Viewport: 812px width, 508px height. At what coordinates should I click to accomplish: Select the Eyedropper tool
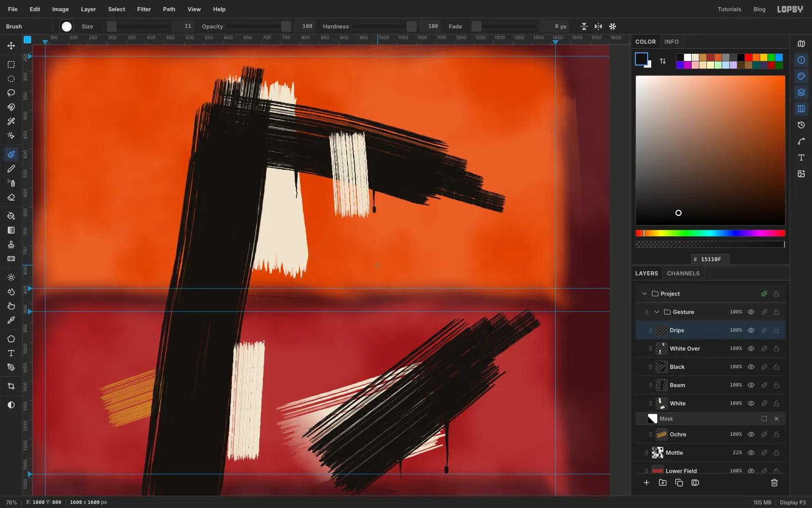point(11,320)
